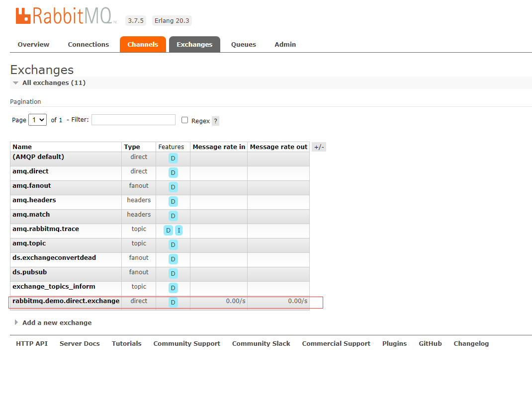Click the D badge in the amq.rabbitmq.trace row

[168, 230]
